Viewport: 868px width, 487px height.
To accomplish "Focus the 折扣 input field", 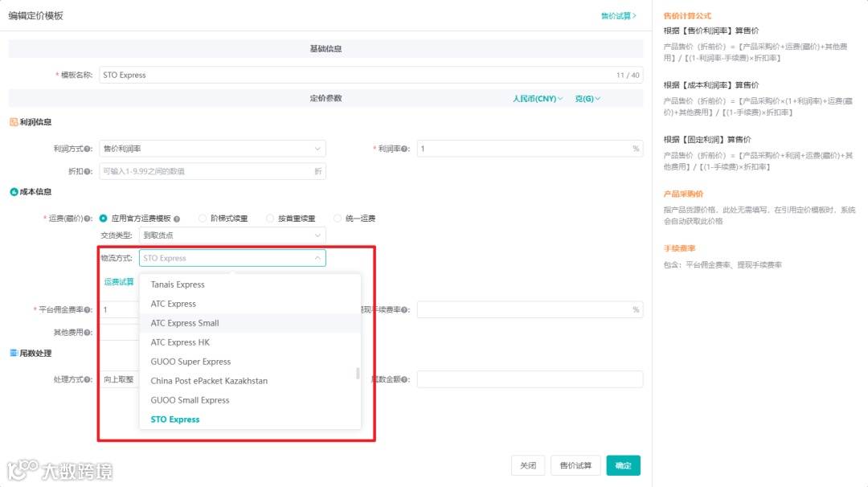I will click(x=212, y=171).
